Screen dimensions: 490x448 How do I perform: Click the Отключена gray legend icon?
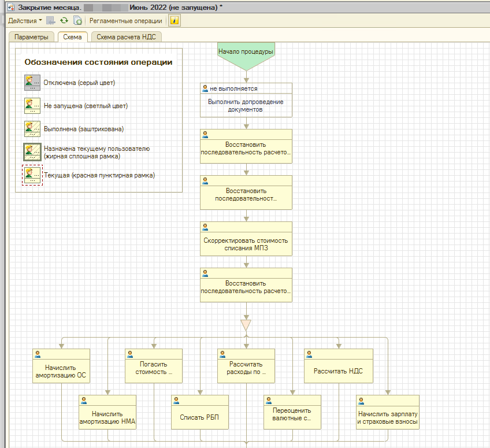32,83
